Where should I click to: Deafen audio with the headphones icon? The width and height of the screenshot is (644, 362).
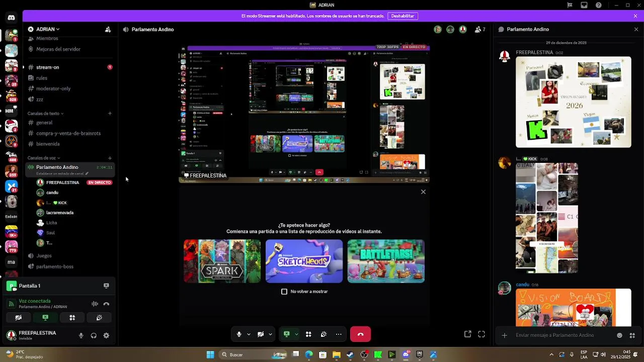(94, 335)
